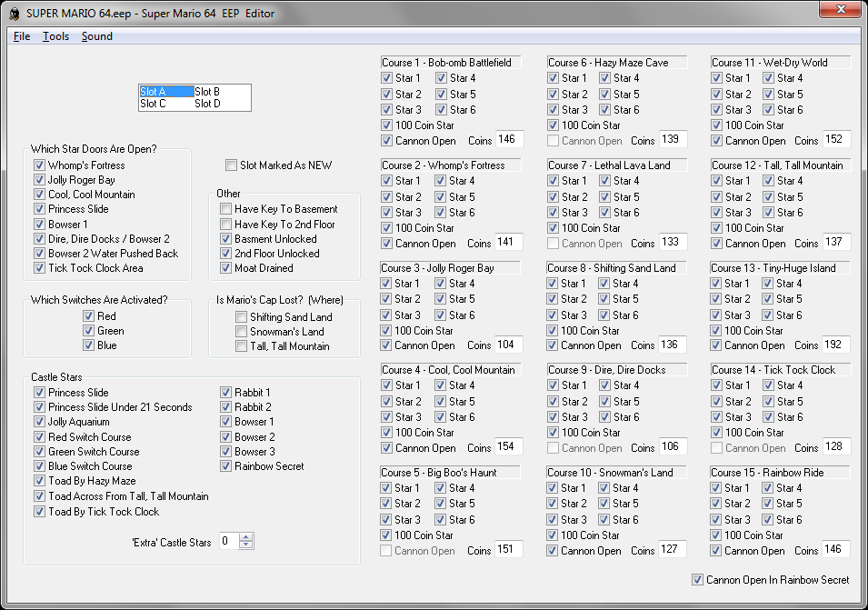Open the File menu
The height and width of the screenshot is (610, 868).
point(22,36)
